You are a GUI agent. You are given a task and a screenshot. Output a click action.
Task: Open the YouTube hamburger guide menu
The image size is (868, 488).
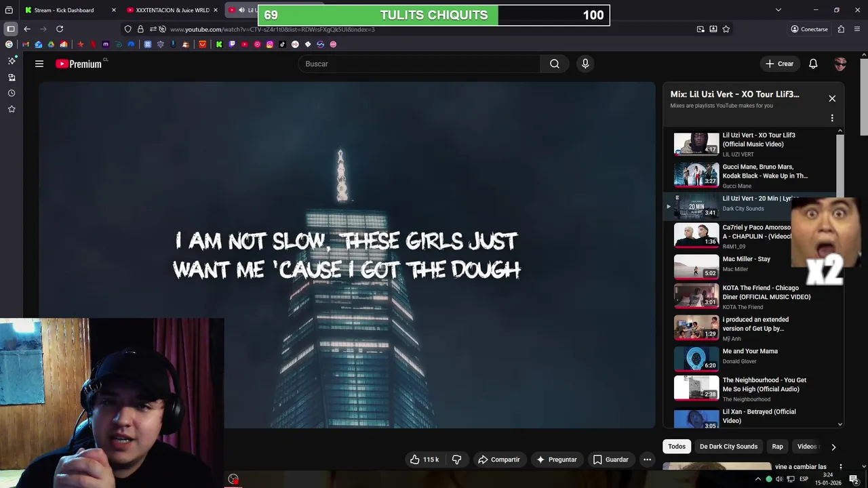click(x=39, y=64)
